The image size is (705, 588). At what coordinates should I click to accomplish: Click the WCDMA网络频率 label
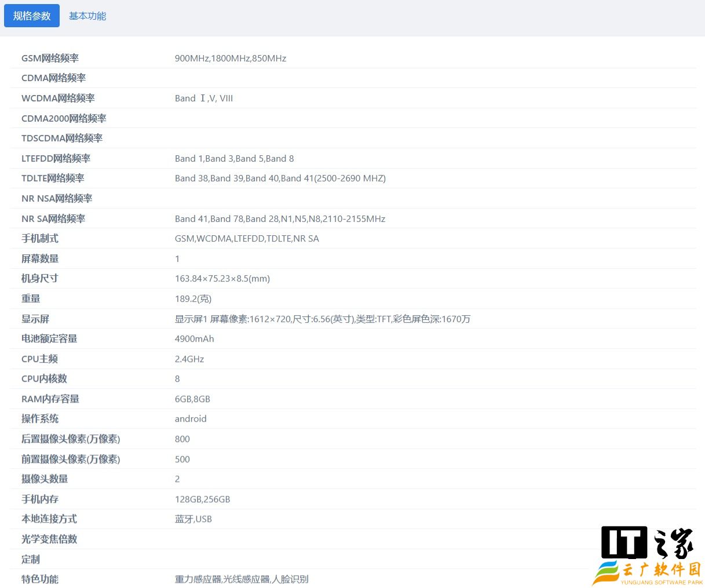coord(58,98)
